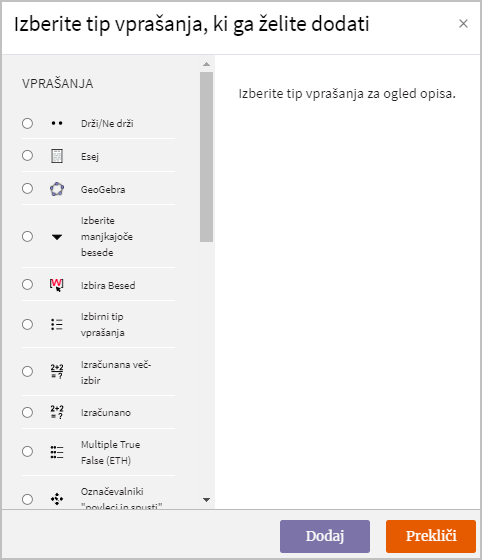Viewport: 482px width, 560px height.
Task: Click the Prekliči button
Action: [431, 536]
